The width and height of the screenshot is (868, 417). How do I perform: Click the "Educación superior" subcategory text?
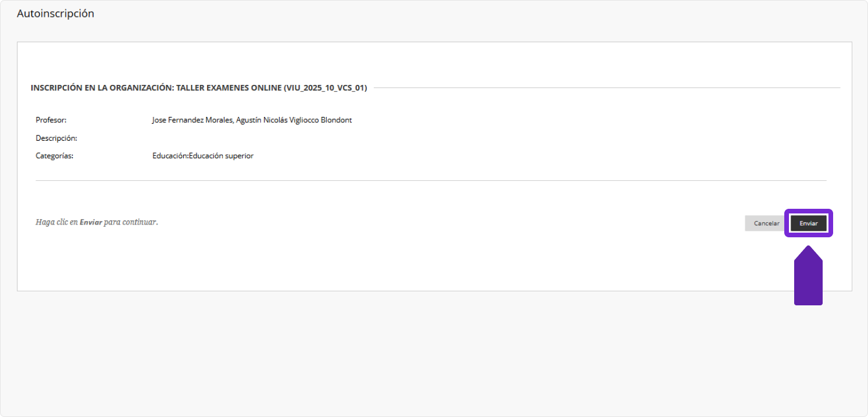[222, 156]
